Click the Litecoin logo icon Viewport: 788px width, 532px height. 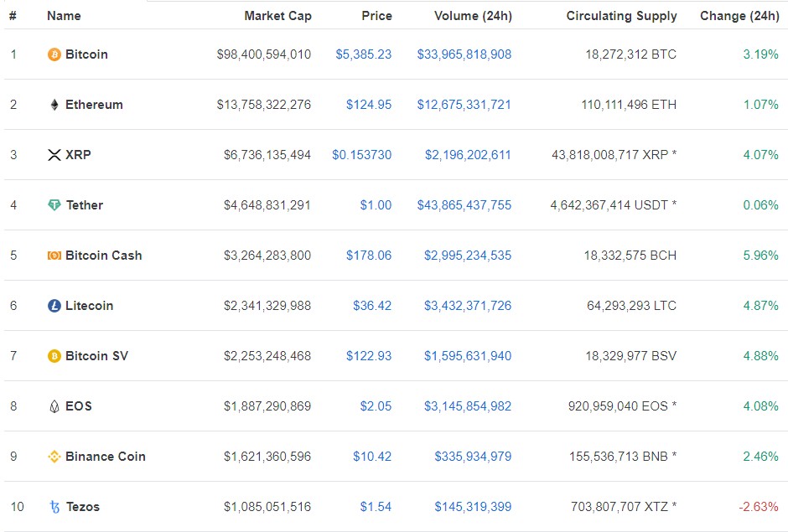(x=54, y=306)
